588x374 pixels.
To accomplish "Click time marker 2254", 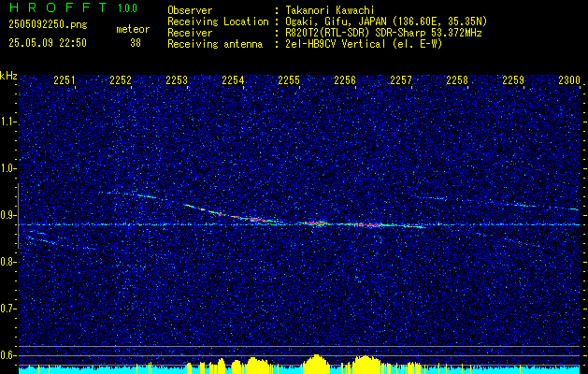I will click(x=233, y=80).
